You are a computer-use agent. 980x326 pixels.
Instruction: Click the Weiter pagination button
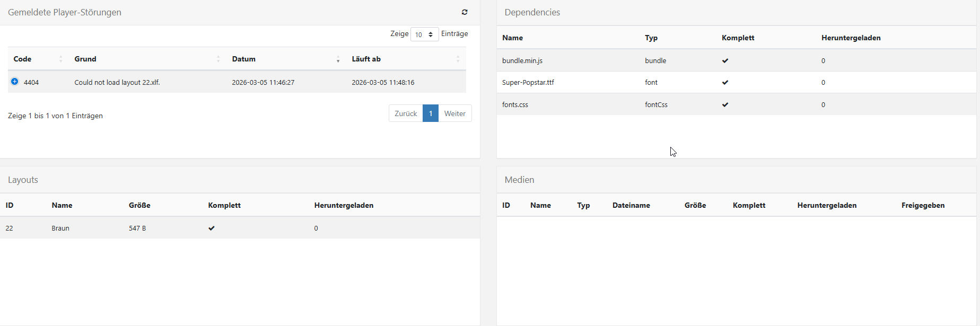point(454,113)
